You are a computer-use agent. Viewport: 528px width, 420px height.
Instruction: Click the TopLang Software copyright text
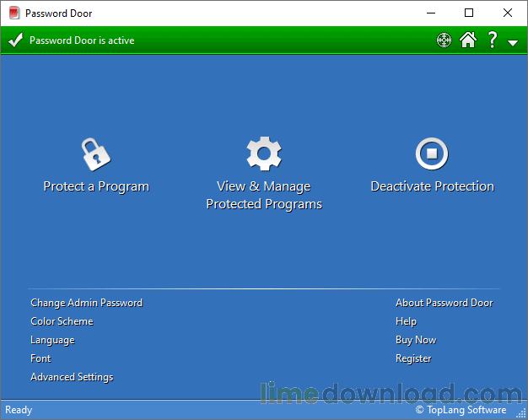coord(461,410)
